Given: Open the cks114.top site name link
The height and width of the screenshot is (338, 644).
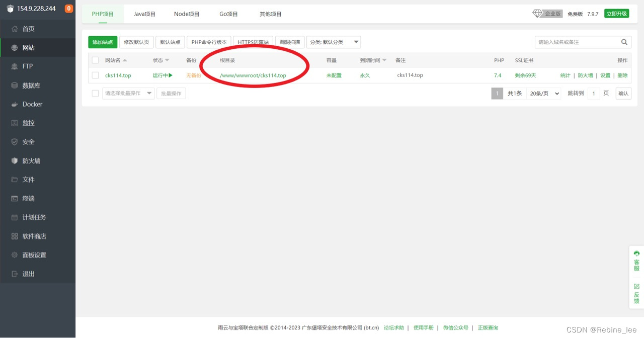Looking at the screenshot, I should [x=118, y=75].
